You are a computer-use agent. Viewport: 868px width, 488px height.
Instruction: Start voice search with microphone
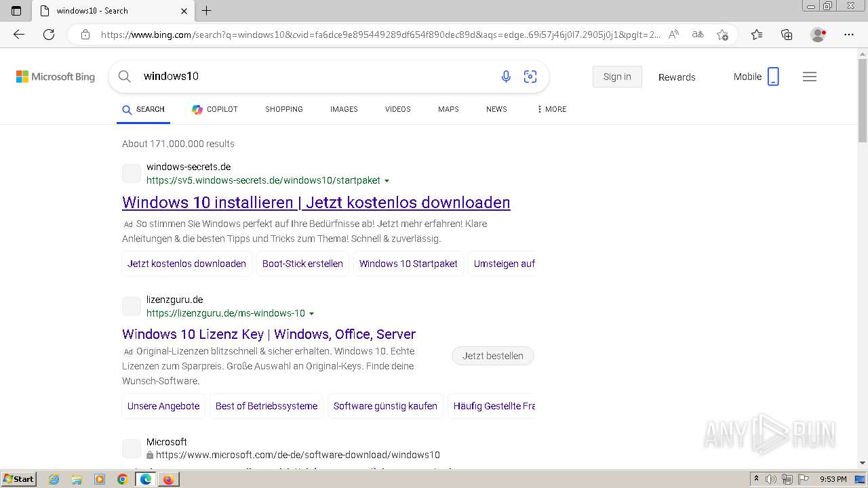506,77
